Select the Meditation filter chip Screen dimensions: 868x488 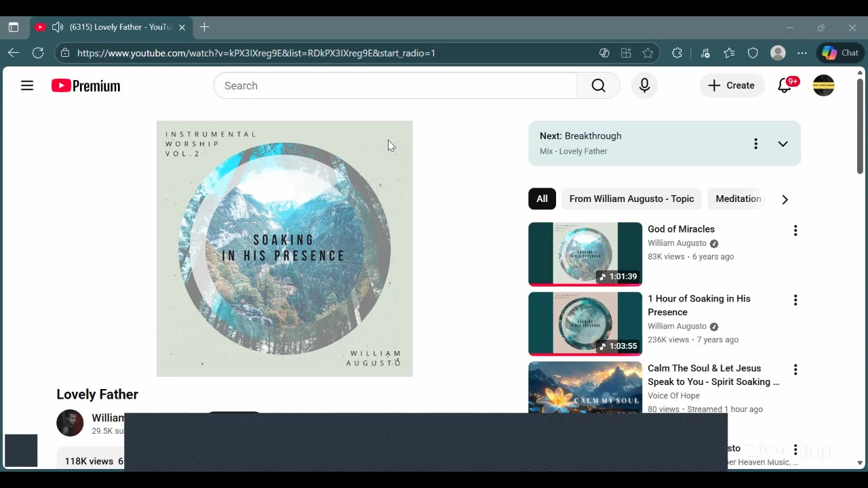(737, 199)
